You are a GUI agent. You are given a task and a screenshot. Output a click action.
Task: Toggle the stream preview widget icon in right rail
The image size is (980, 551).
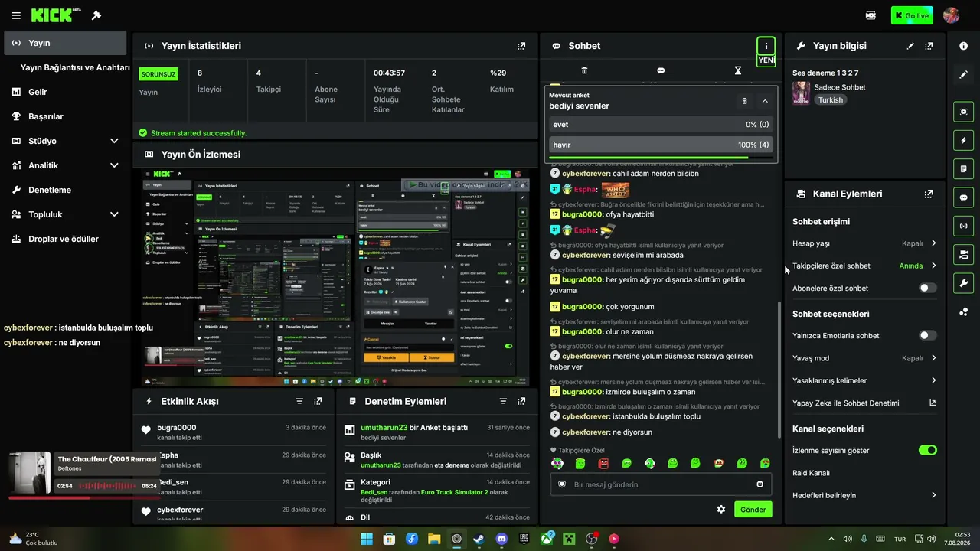pyautogui.click(x=963, y=112)
